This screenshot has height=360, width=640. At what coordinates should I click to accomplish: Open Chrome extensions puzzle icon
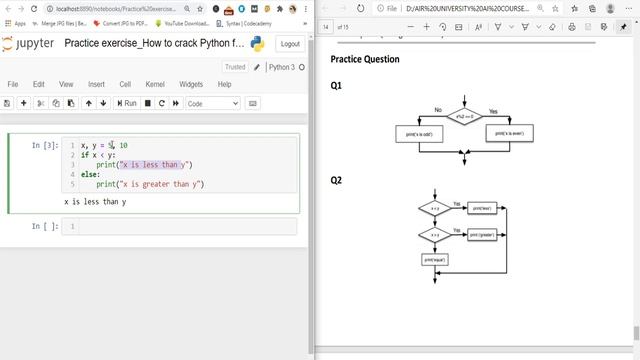280,9
